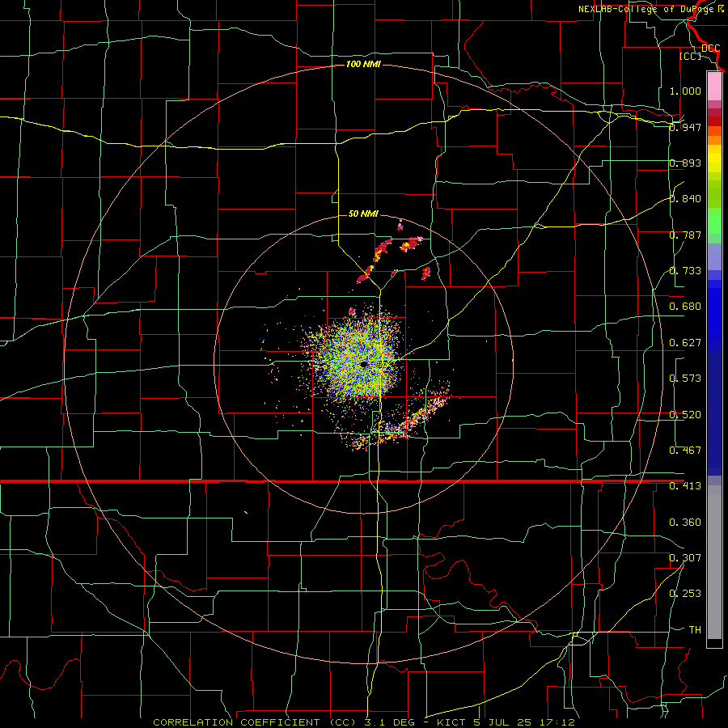This screenshot has height=728, width=728.
Task: Click the 0.733 scale value
Action: 685,271
